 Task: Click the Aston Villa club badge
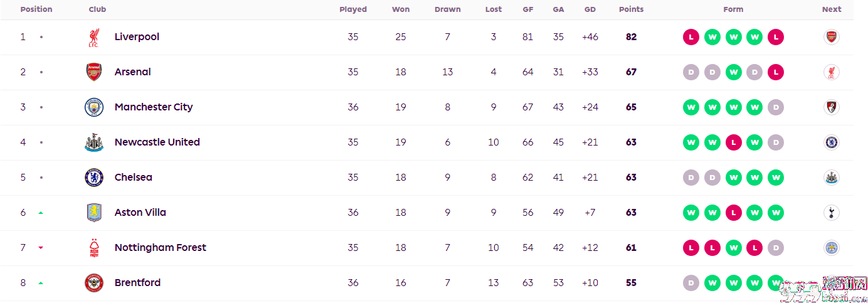click(94, 213)
